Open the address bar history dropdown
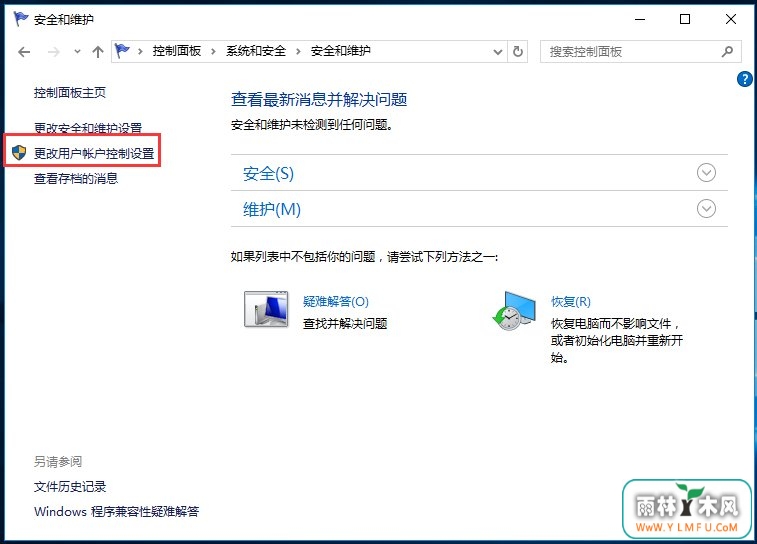The width and height of the screenshot is (757, 544). pos(498,52)
